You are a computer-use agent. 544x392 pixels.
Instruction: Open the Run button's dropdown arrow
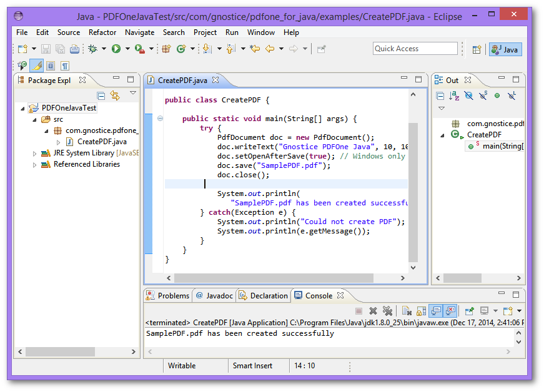pos(127,49)
